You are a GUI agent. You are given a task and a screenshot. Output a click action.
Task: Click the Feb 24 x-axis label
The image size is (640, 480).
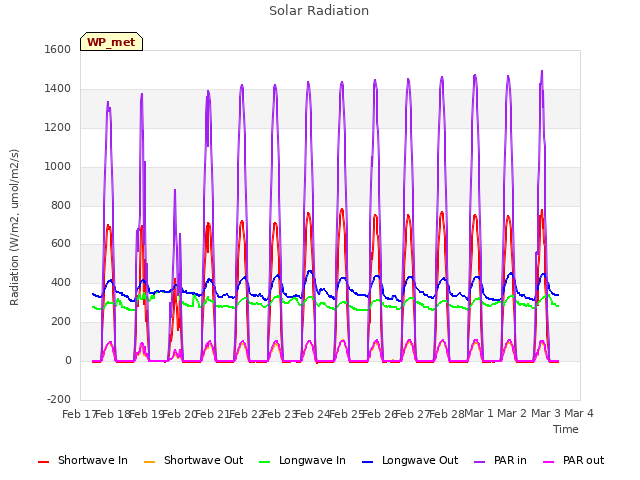312,414
